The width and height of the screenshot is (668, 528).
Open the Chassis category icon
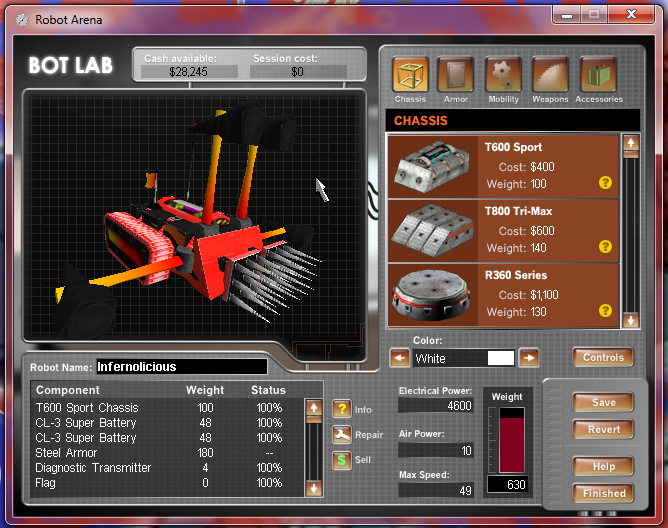click(x=410, y=75)
